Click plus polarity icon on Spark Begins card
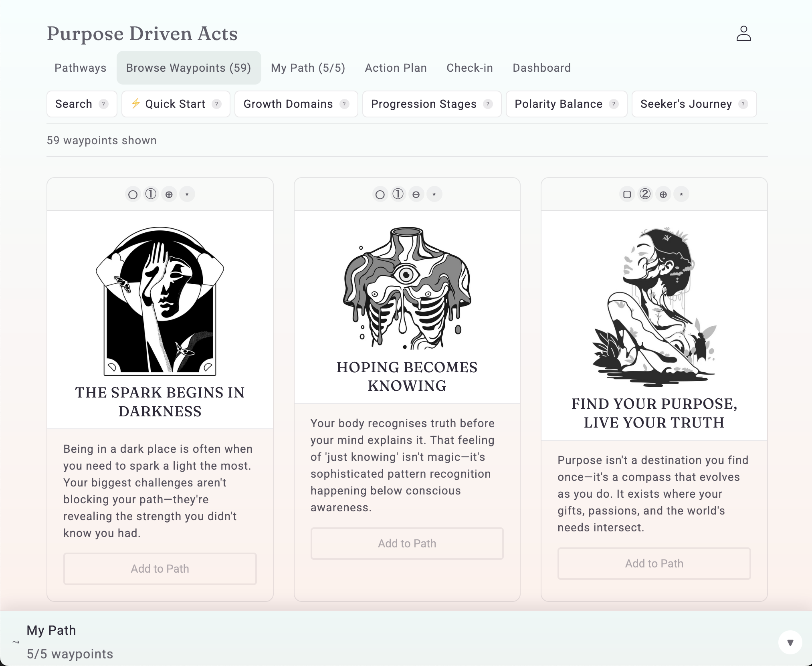Image resolution: width=812 pixels, height=666 pixels. [169, 195]
